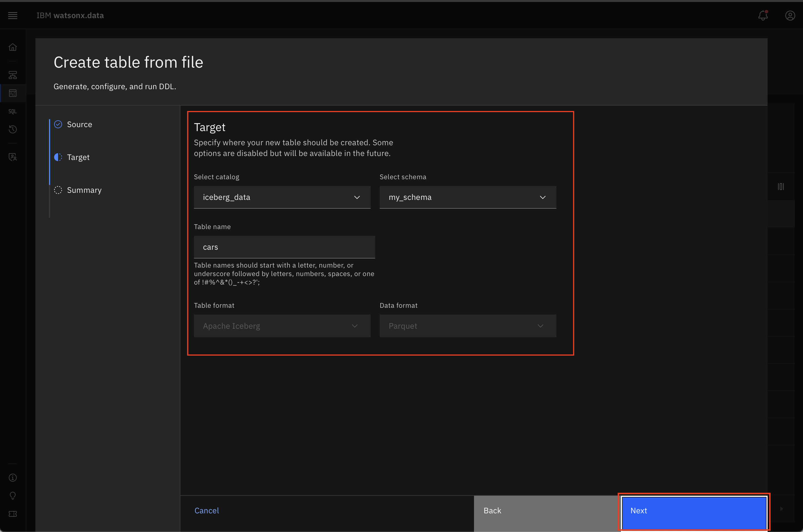Viewport: 803px width, 532px height.
Task: Expand the Select catalog dropdown
Action: 282,197
